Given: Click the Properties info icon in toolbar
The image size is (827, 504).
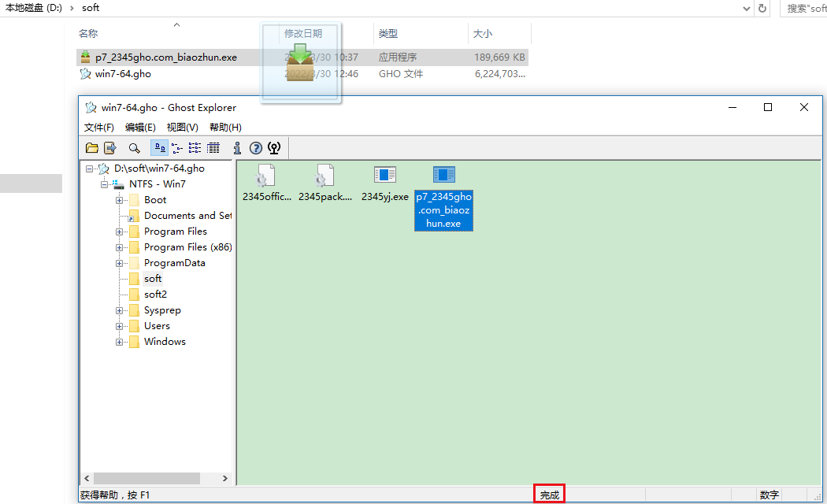Looking at the screenshot, I should (x=237, y=147).
